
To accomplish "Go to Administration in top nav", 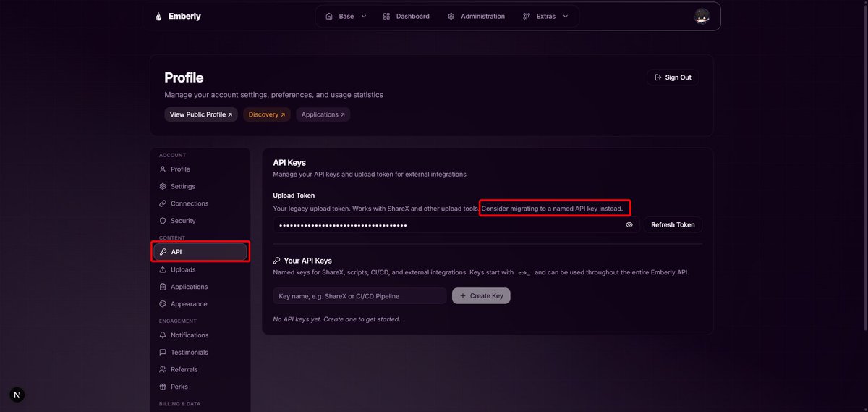I will [476, 16].
